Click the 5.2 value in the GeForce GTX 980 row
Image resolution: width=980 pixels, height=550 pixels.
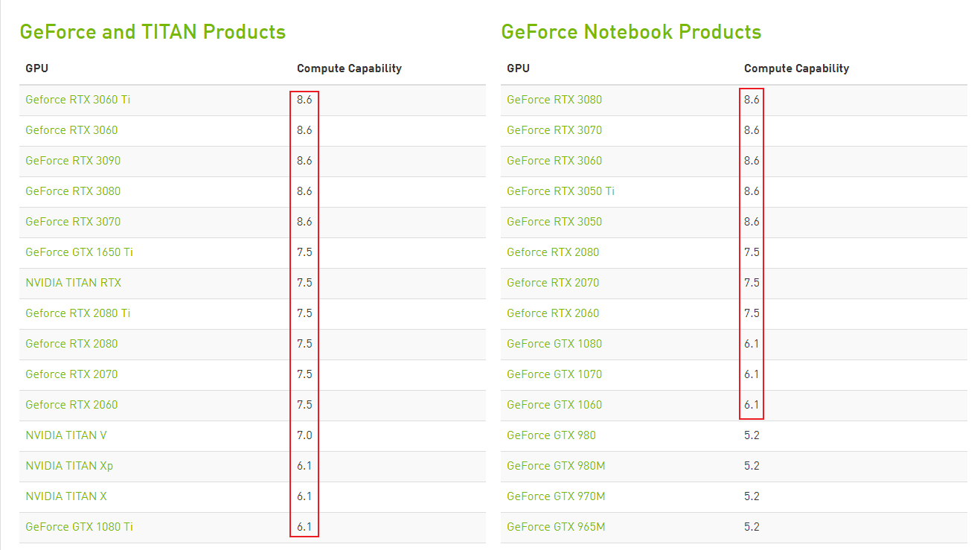(x=752, y=435)
